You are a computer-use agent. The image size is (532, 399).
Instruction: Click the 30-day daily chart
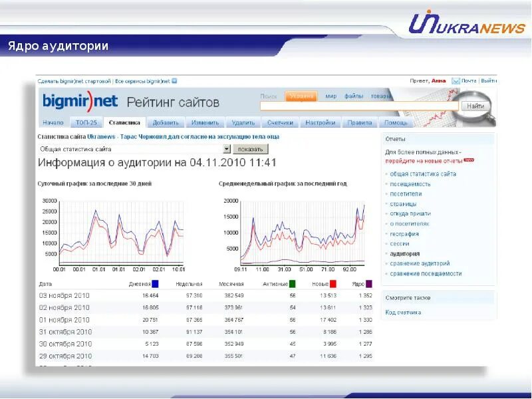tap(113, 235)
